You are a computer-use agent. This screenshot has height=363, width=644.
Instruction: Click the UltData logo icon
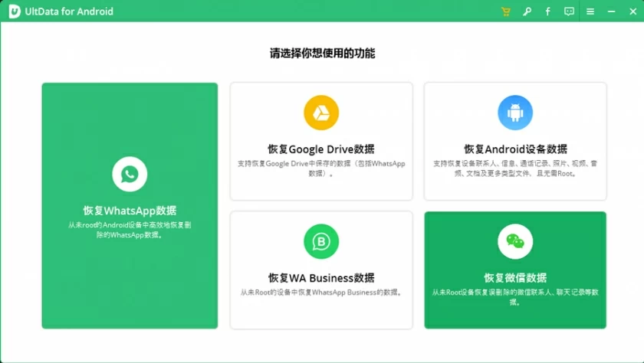(15, 11)
